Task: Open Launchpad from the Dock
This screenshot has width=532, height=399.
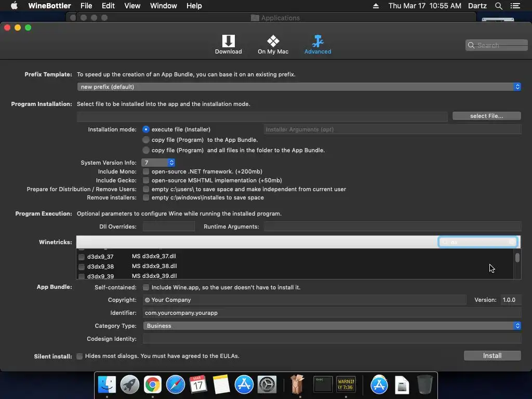Action: (129, 384)
